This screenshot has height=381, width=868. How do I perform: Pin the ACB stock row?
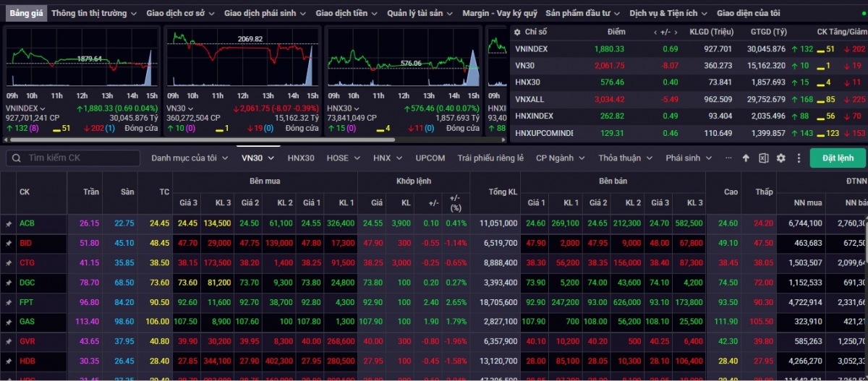[9, 224]
